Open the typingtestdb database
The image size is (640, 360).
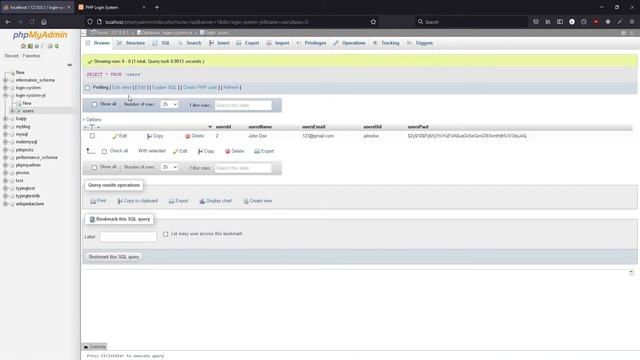point(28,196)
